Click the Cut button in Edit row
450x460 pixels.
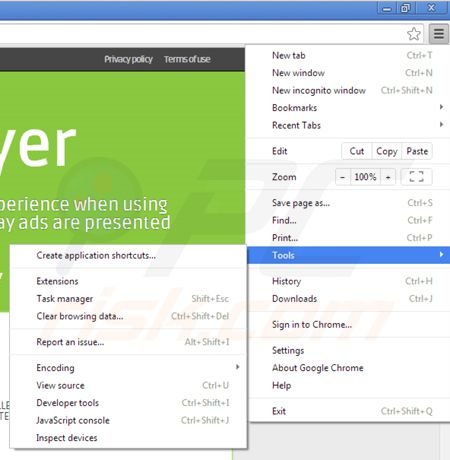(357, 151)
